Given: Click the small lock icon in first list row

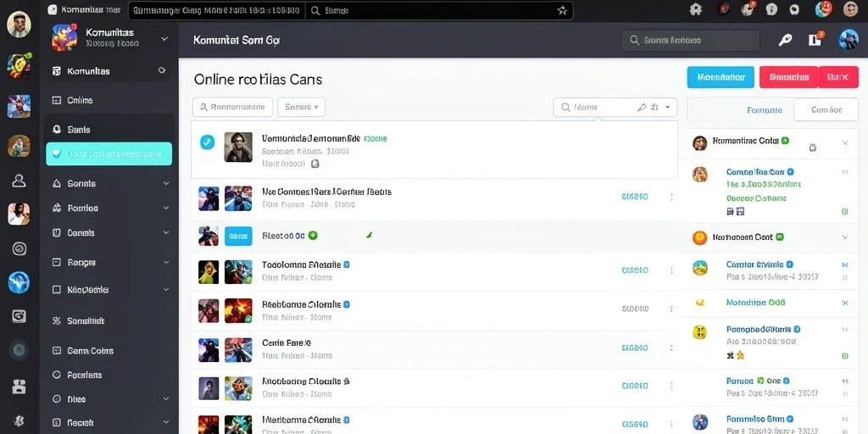Looking at the screenshot, I should click(x=315, y=164).
